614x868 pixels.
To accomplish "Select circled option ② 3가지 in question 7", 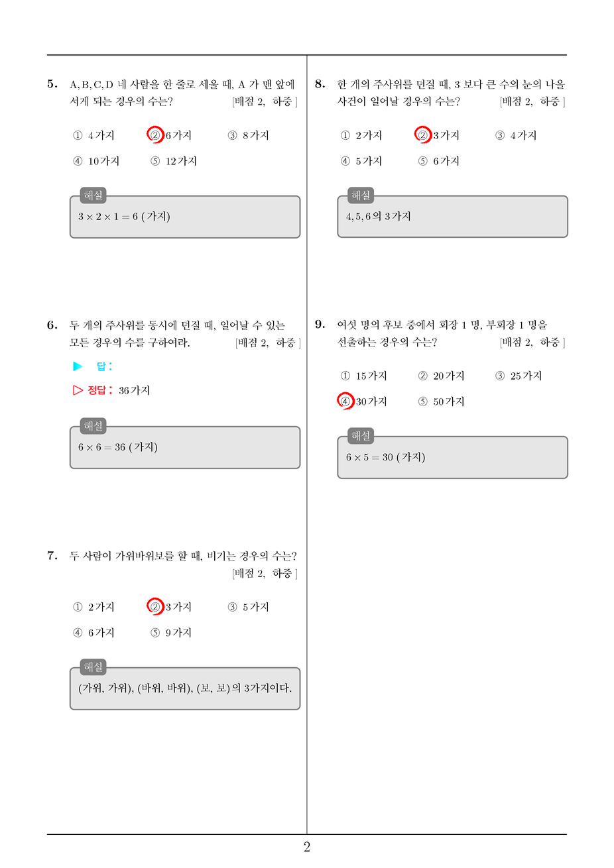I will 170,606.
